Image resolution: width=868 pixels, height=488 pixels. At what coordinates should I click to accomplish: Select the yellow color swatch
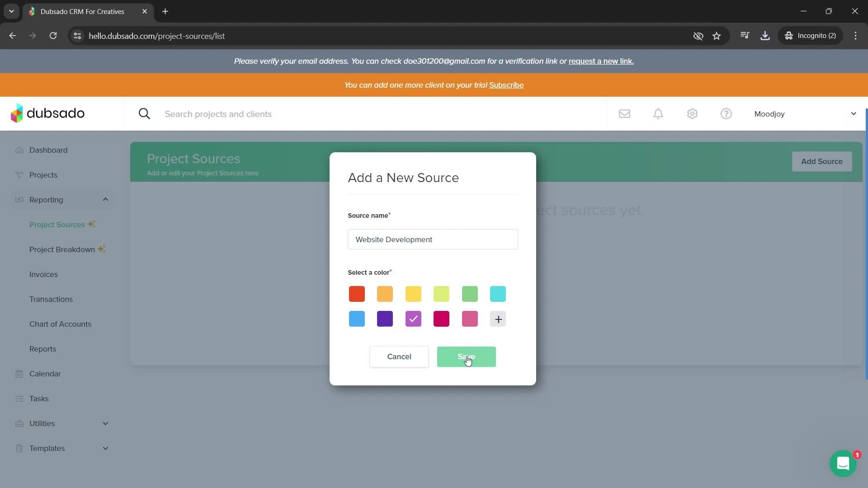[413, 294]
